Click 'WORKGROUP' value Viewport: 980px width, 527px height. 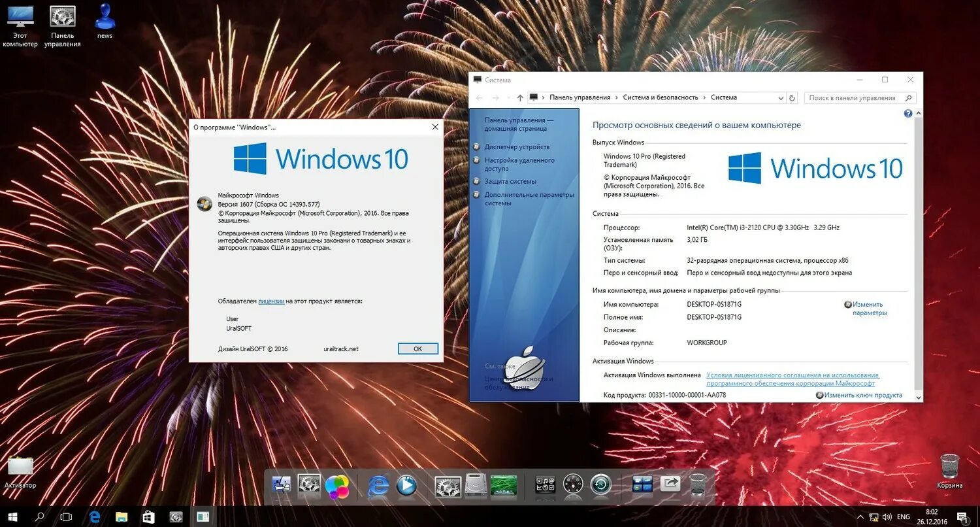pos(707,343)
